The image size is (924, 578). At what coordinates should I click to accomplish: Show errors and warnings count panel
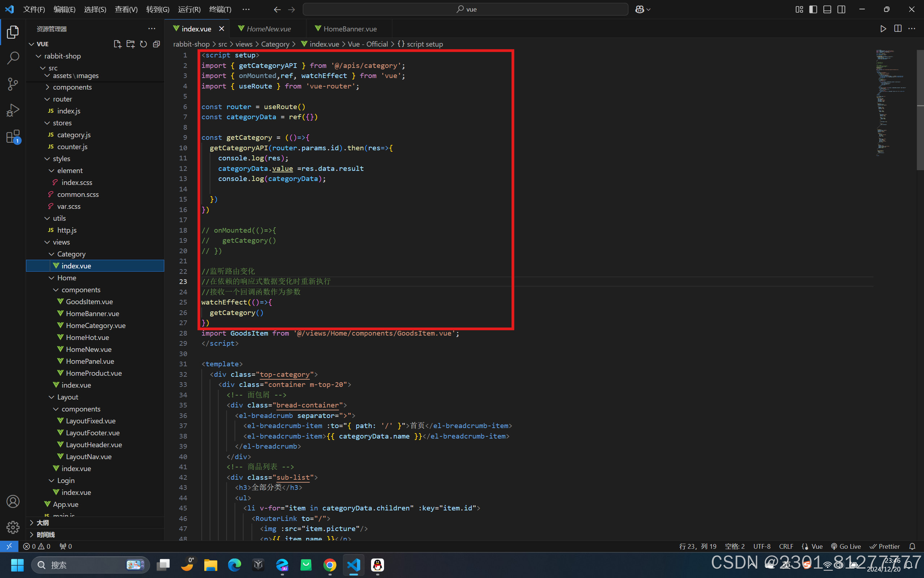(37, 546)
